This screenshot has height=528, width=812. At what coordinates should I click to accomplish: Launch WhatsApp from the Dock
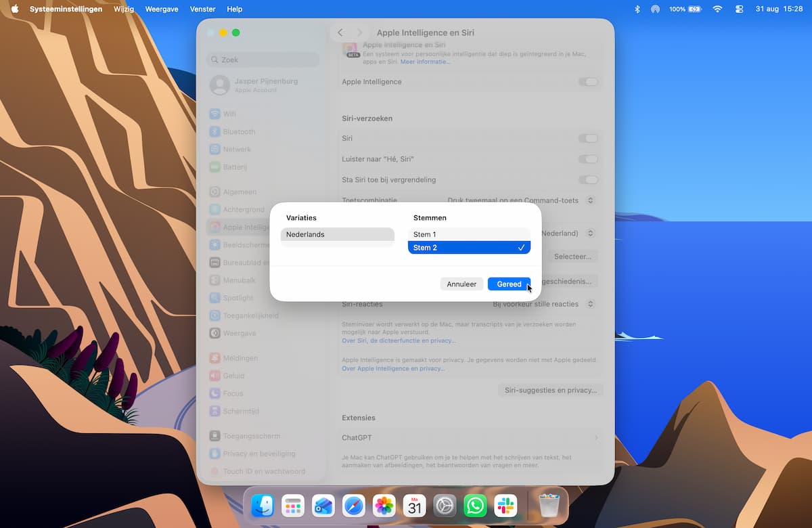tap(476, 505)
